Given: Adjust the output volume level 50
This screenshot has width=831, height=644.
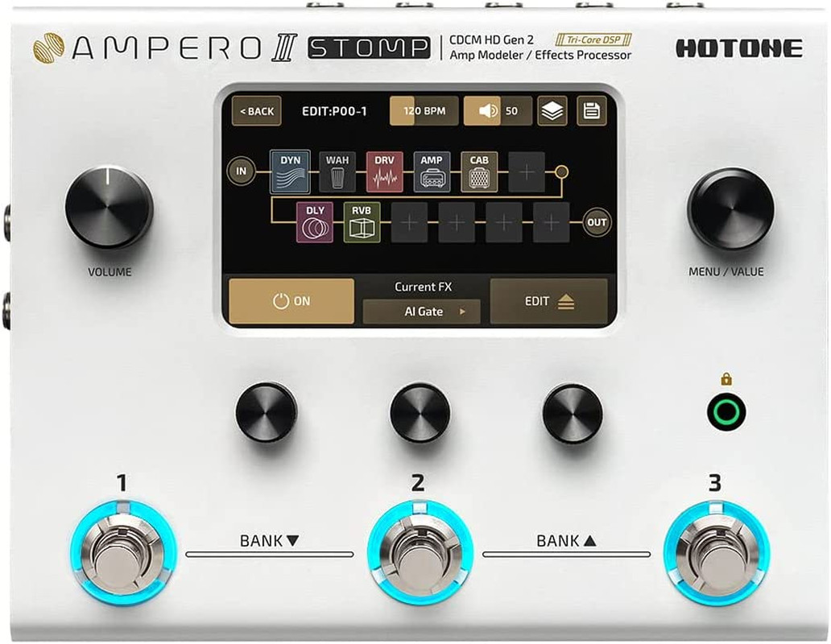Looking at the screenshot, I should (511, 110).
